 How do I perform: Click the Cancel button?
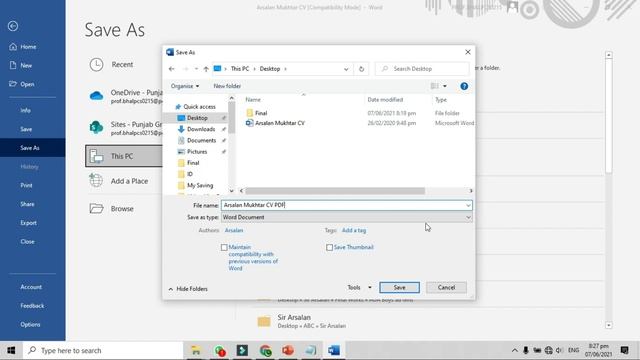pyautogui.click(x=446, y=287)
